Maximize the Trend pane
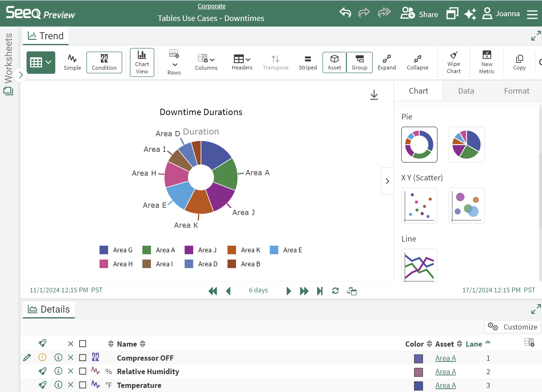Screen dimensions: 542x392 (536, 36)
